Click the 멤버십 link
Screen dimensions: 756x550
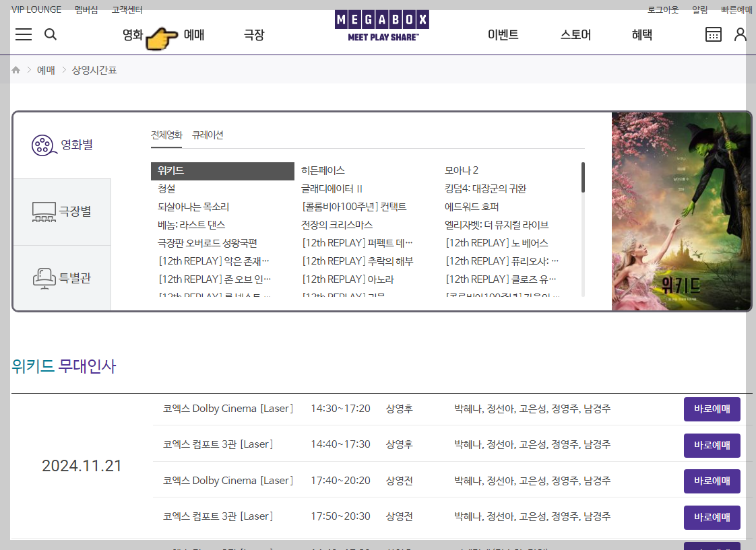[86, 9]
